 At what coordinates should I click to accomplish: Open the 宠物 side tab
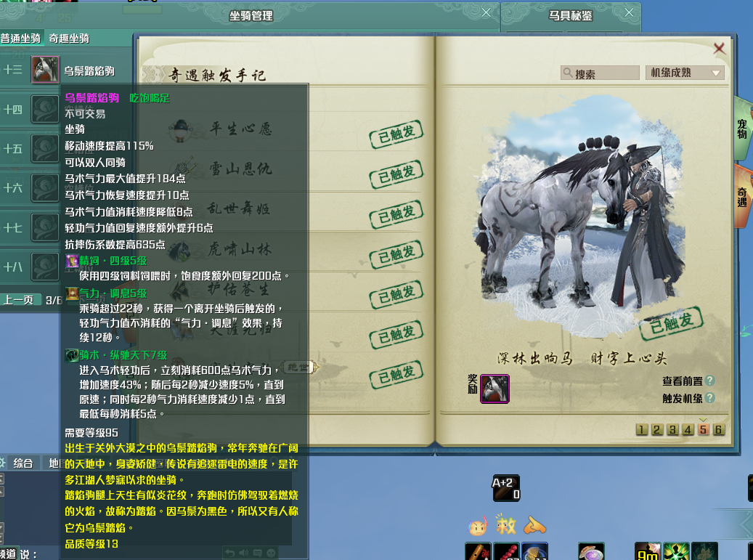741,129
